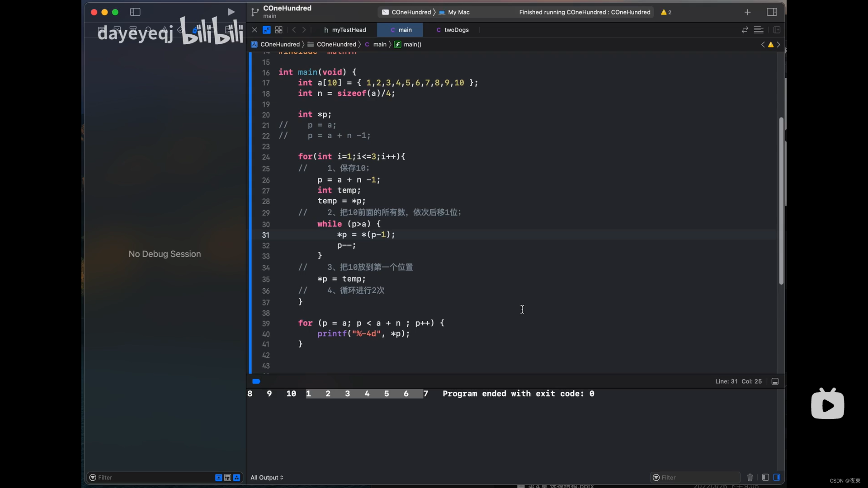Clear console with the trash icon
The image size is (868, 488).
750,478
